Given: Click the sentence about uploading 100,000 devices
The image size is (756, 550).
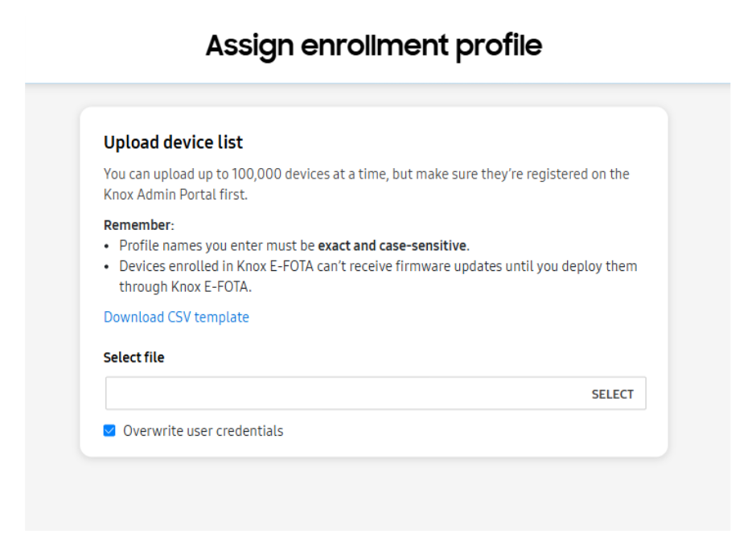Looking at the screenshot, I should tap(366, 174).
